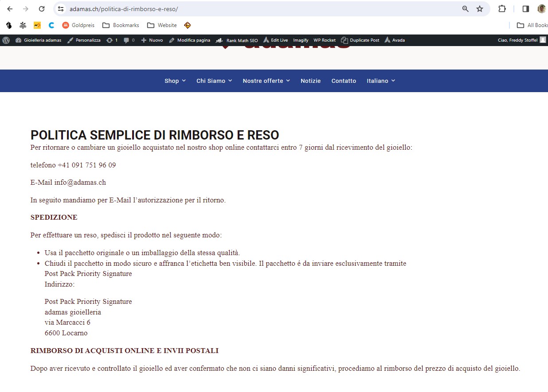This screenshot has height=392, width=548.
Task: Open the Website bookmarks folder
Action: [162, 25]
